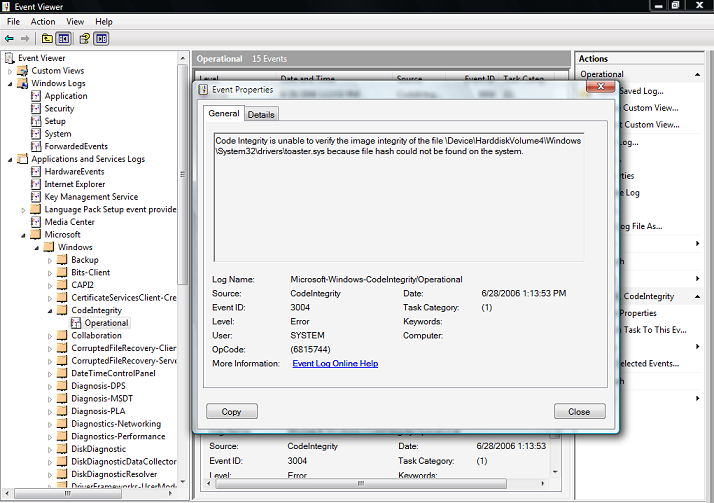Screen dimensions: 714x503
Task: Click the Security log icon
Action: (36, 109)
